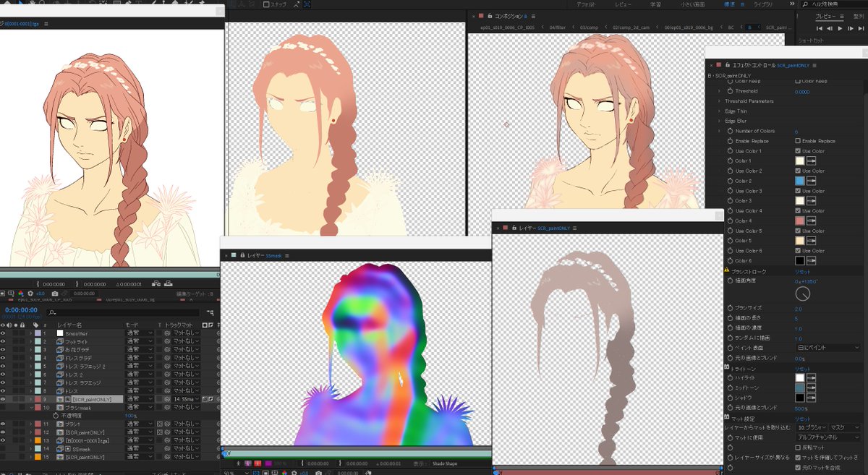Collapse layer 10 ブラシmask properties
The height and width of the screenshot is (475, 868).
pyautogui.click(x=31, y=407)
